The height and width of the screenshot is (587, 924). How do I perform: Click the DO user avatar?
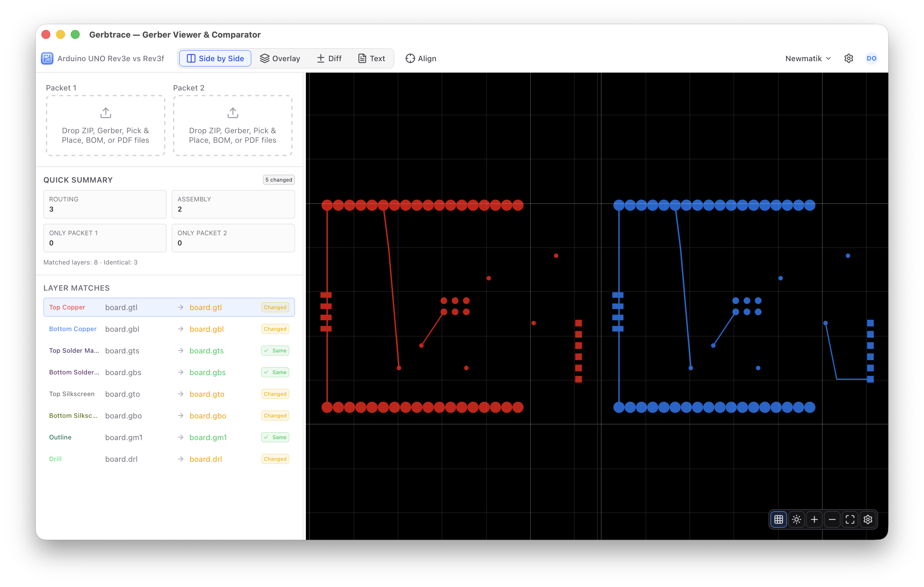point(871,58)
